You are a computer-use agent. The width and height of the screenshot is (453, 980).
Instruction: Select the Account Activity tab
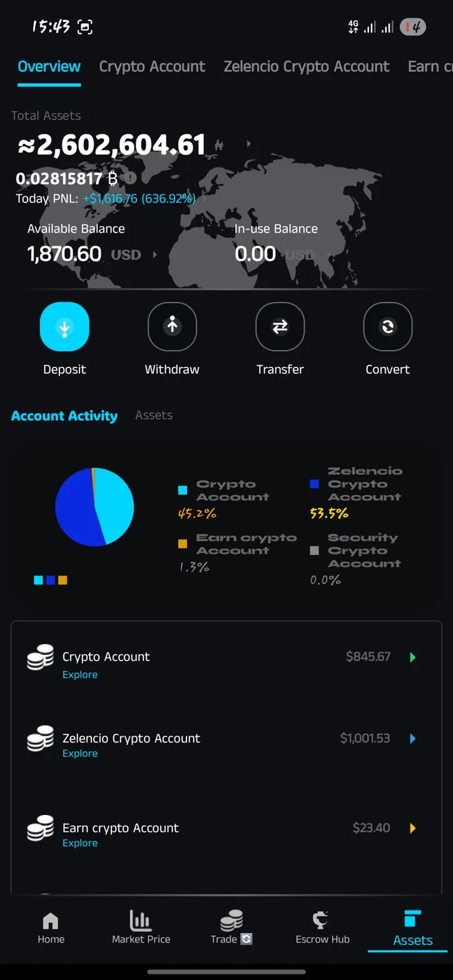pos(64,416)
